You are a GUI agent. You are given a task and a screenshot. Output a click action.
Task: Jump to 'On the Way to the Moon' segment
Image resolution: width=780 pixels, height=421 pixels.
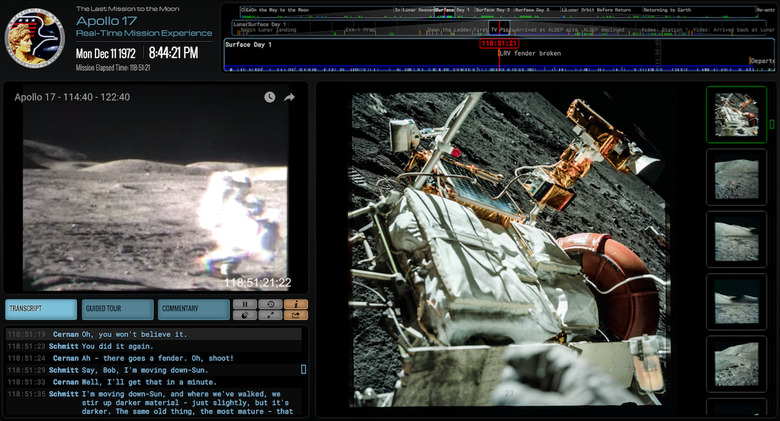278,10
